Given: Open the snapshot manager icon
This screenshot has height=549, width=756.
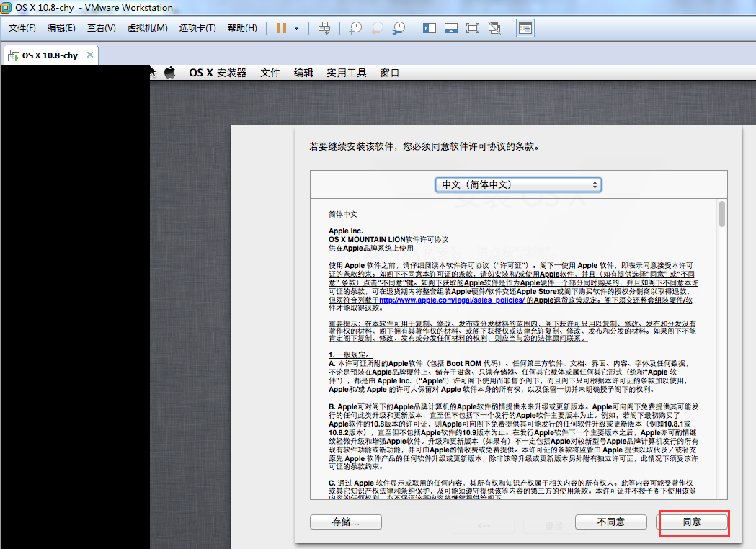Looking at the screenshot, I should (x=399, y=28).
